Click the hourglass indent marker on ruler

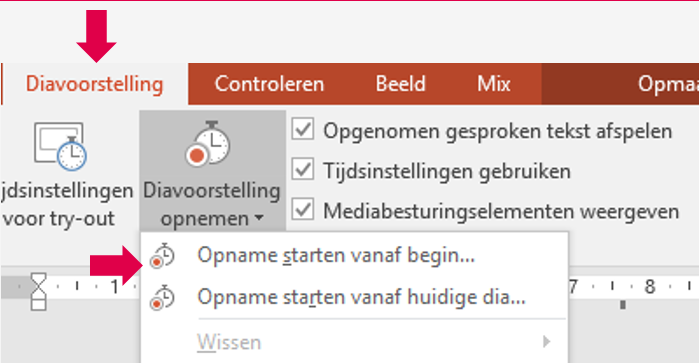(38, 291)
